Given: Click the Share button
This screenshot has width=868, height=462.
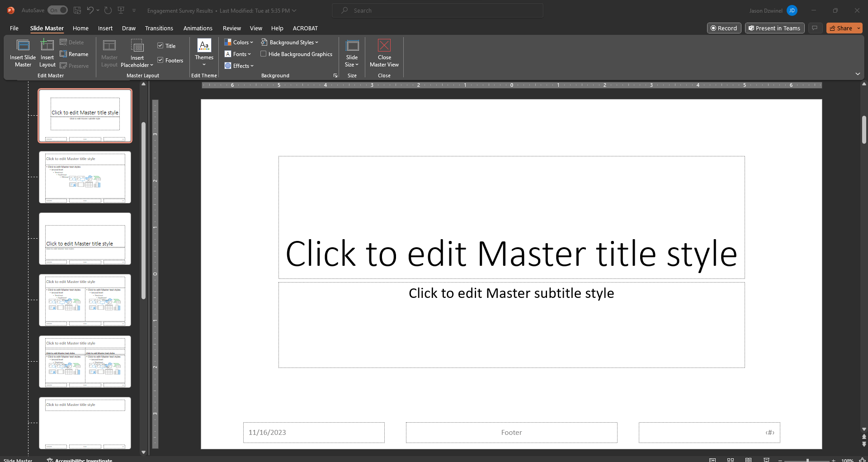Looking at the screenshot, I should coord(841,28).
